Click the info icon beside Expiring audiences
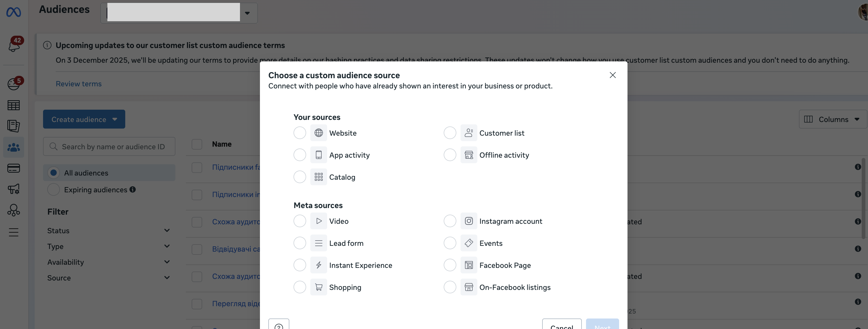868x329 pixels. point(133,190)
